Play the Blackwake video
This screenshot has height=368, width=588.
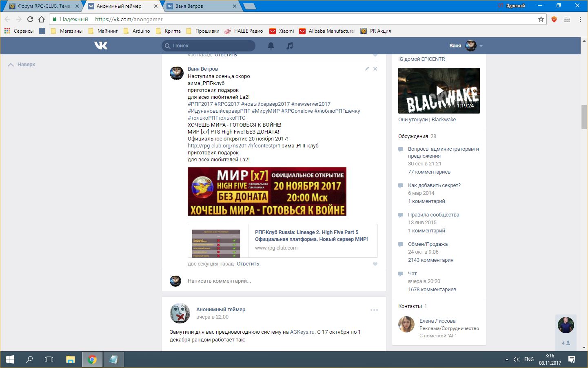point(439,91)
